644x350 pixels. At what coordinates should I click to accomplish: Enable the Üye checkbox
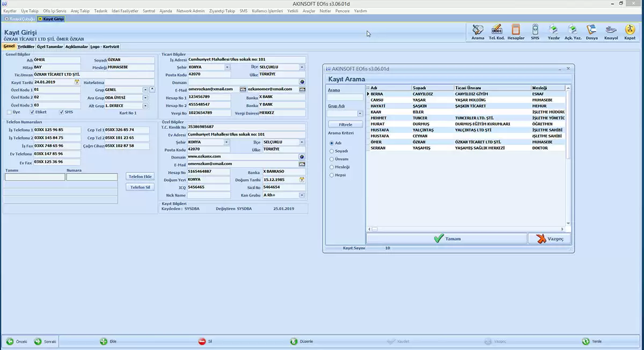click(x=9, y=112)
